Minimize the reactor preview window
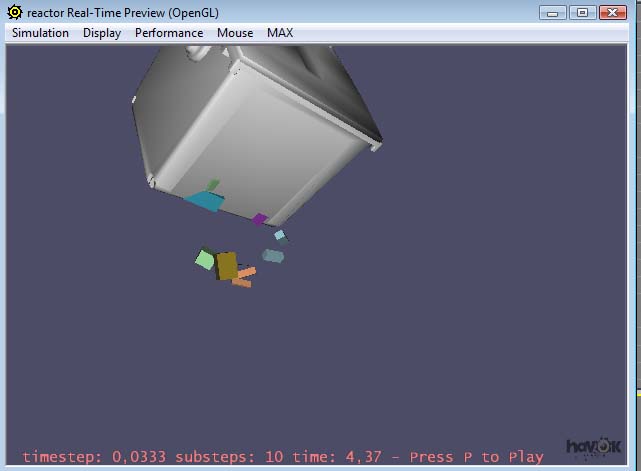641x471 pixels. click(x=552, y=13)
